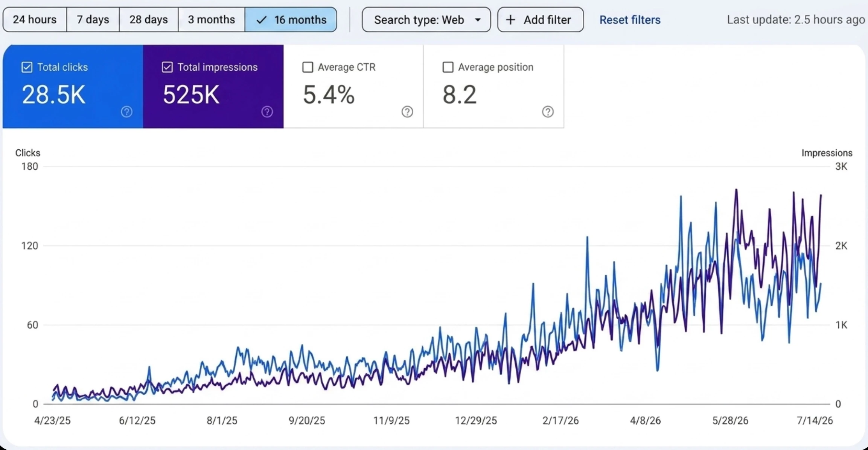868x450 pixels.
Task: Click the 3K impressions axis label
Action: click(x=841, y=166)
